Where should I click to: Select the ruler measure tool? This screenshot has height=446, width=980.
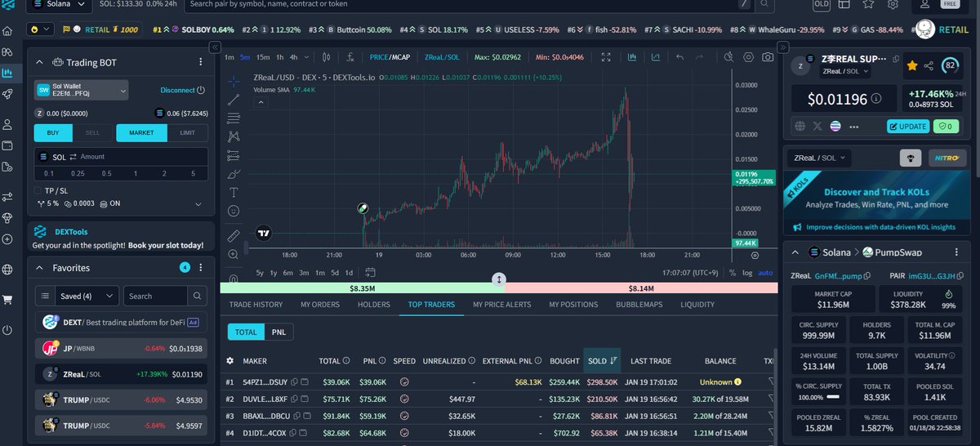point(234,236)
